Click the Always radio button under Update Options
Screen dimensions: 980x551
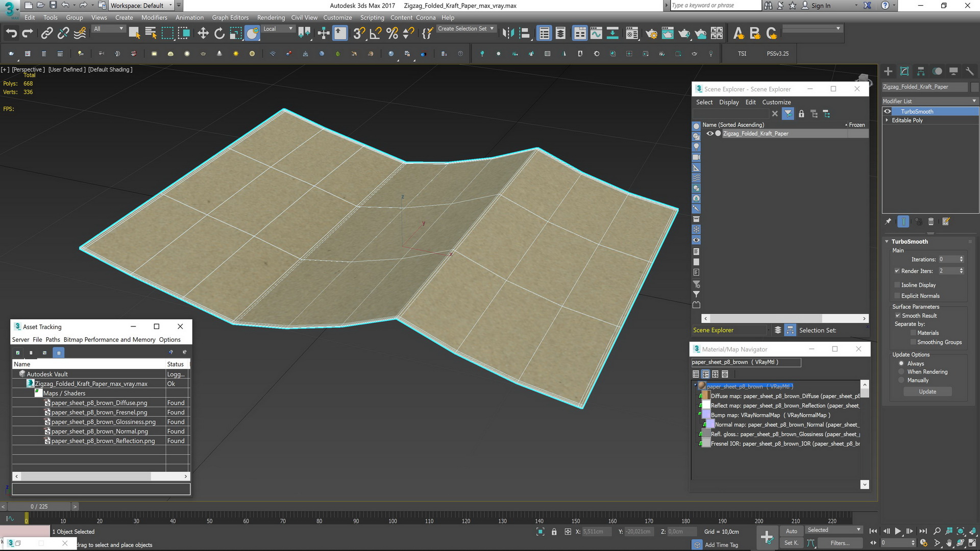[x=902, y=363]
